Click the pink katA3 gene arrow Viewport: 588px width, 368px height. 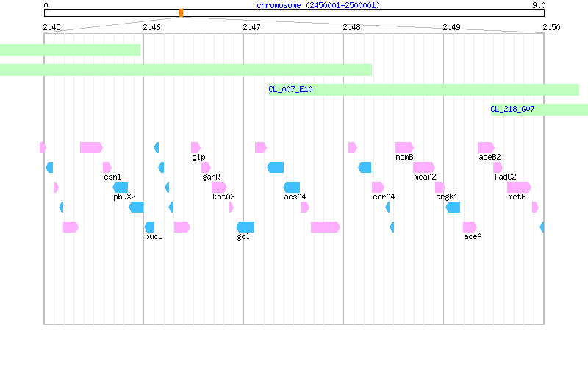[x=219, y=188]
